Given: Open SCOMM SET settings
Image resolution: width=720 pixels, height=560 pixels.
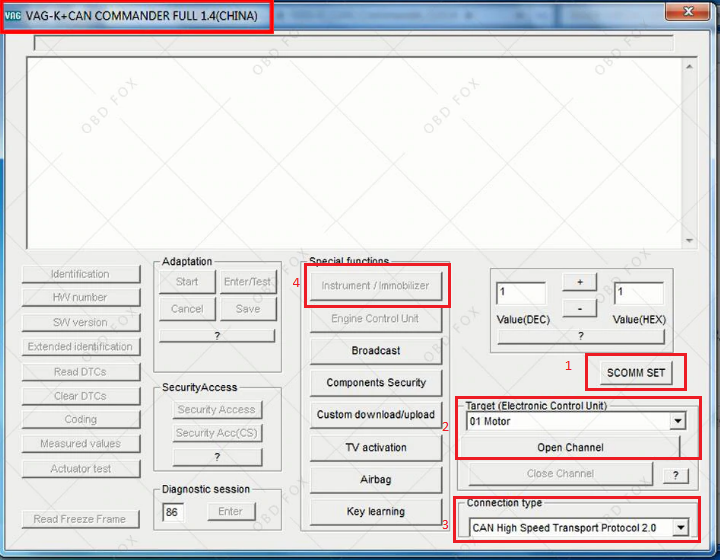Looking at the screenshot, I should (x=636, y=373).
